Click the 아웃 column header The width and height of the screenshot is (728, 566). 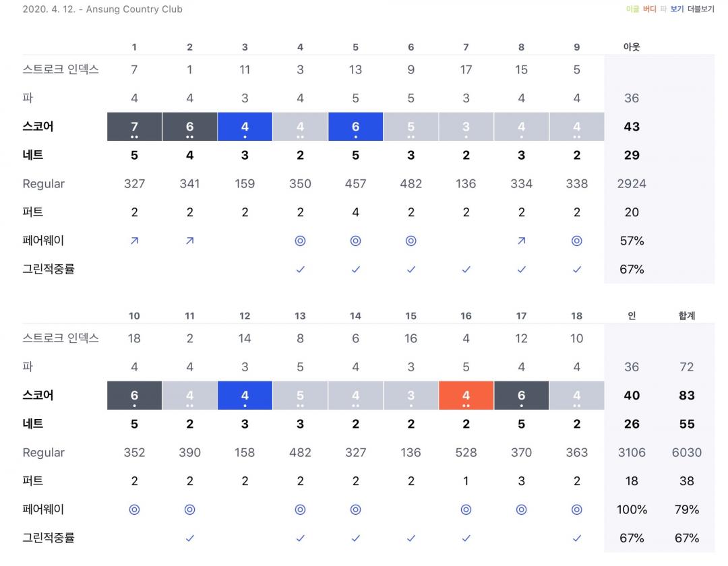tap(632, 47)
